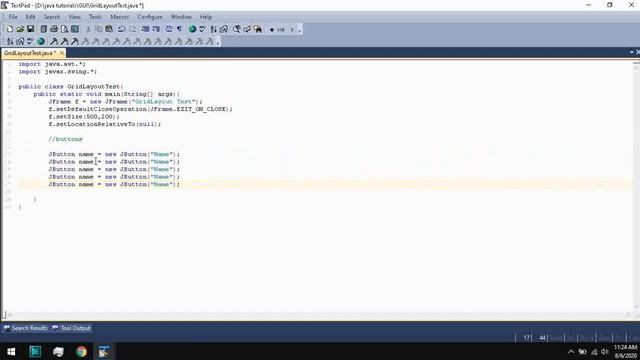This screenshot has width=640, height=360.
Task: Close the GridLayoutTest.java tab with its X
Action: point(62,53)
